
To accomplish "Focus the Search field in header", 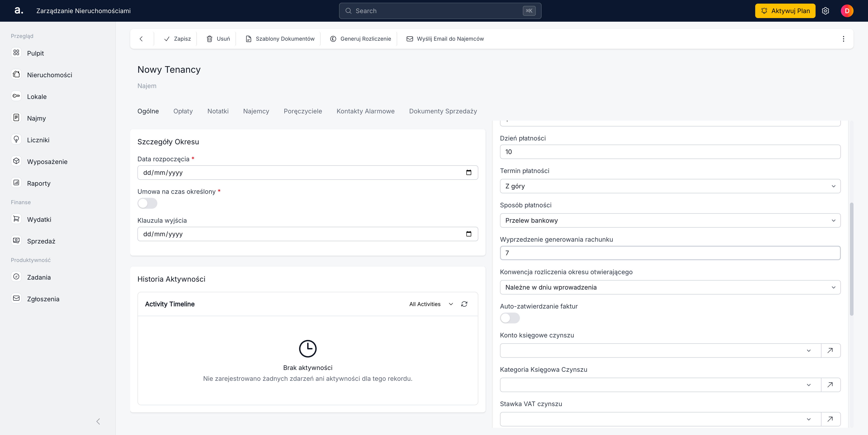I will (x=440, y=11).
